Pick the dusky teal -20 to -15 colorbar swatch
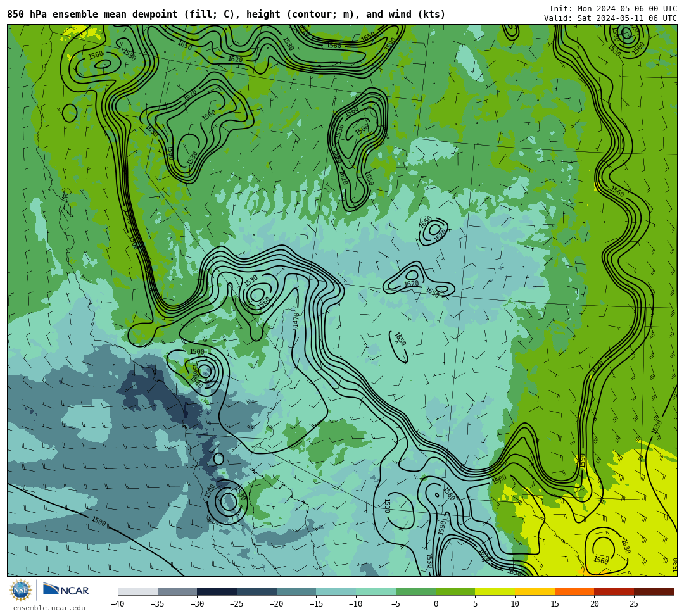The width and height of the screenshot is (684, 616). (x=296, y=591)
